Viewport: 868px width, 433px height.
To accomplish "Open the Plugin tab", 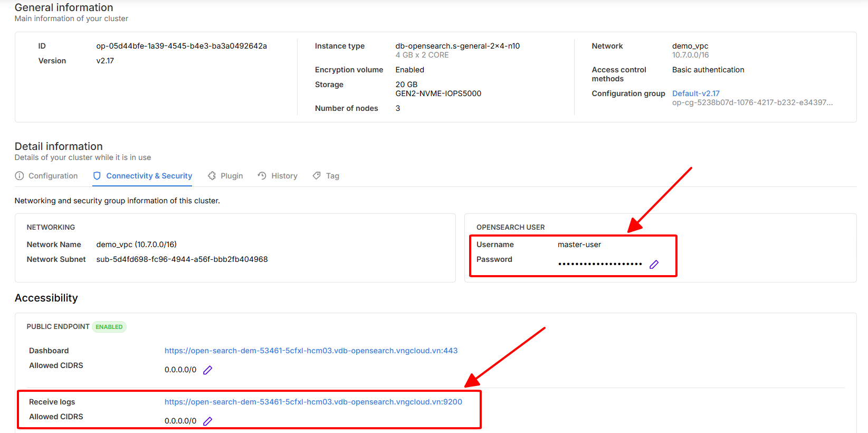I will pyautogui.click(x=232, y=176).
